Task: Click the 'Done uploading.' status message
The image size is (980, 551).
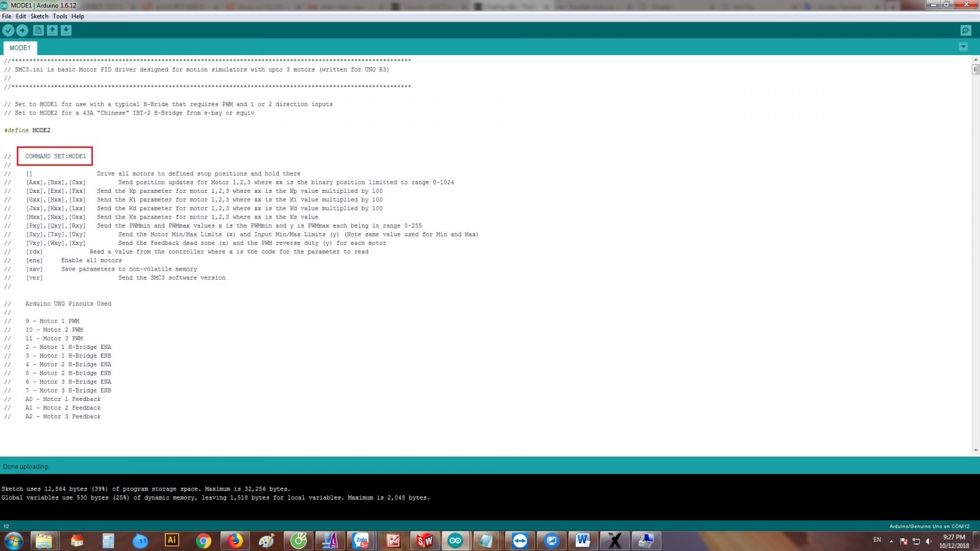Action: click(x=26, y=467)
